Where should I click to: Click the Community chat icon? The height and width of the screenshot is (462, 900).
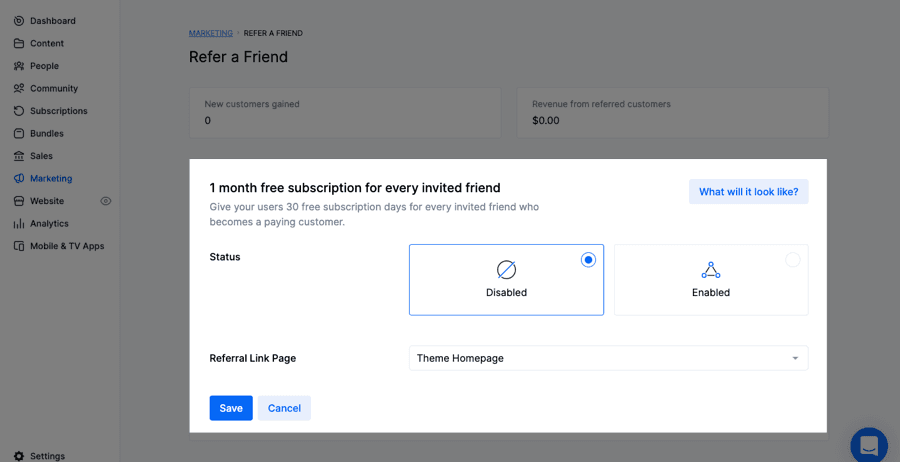point(19,88)
